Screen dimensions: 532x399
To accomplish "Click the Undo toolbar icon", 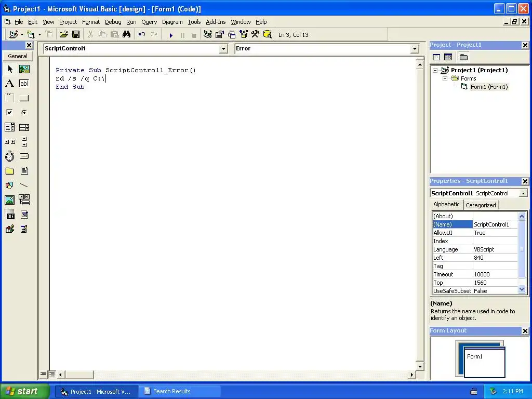I will [142, 35].
